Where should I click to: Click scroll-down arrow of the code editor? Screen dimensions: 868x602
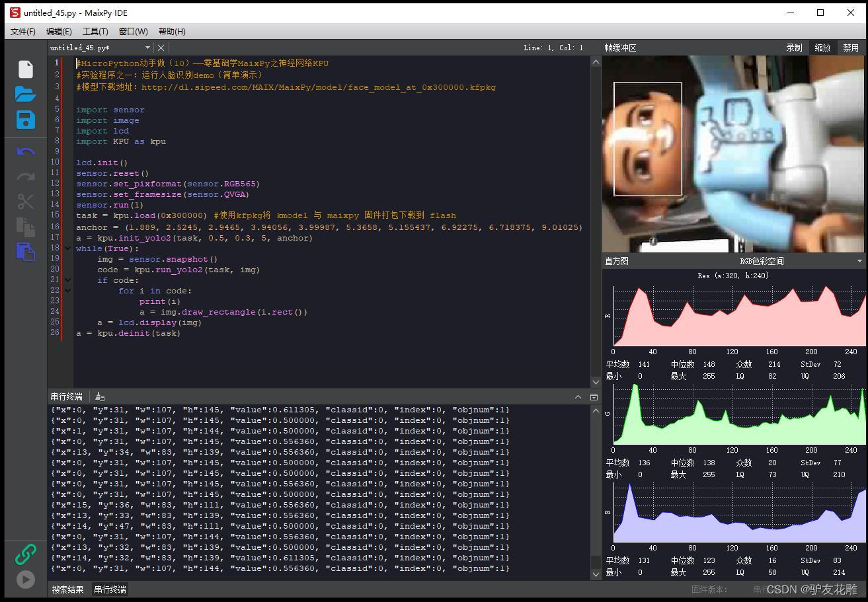[x=595, y=381]
